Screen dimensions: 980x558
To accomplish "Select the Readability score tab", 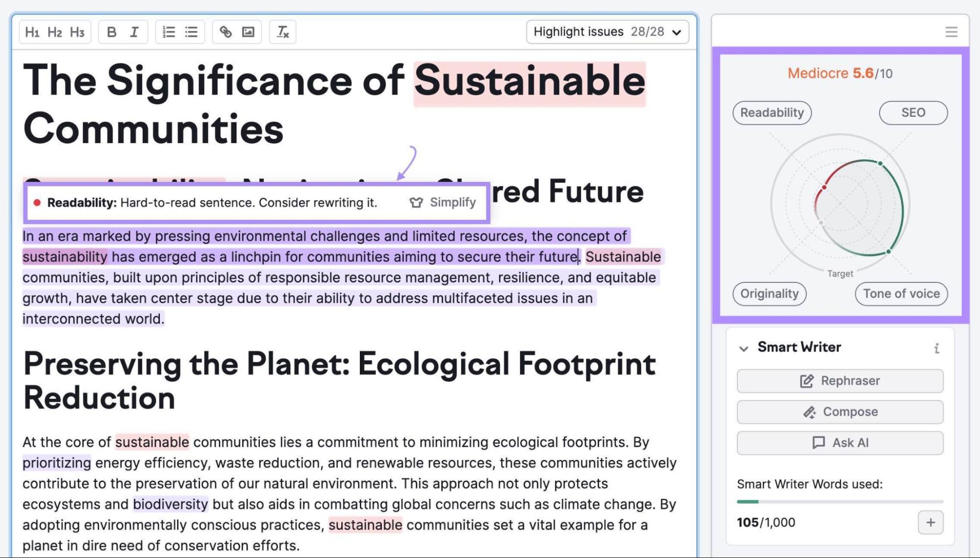I will point(772,113).
